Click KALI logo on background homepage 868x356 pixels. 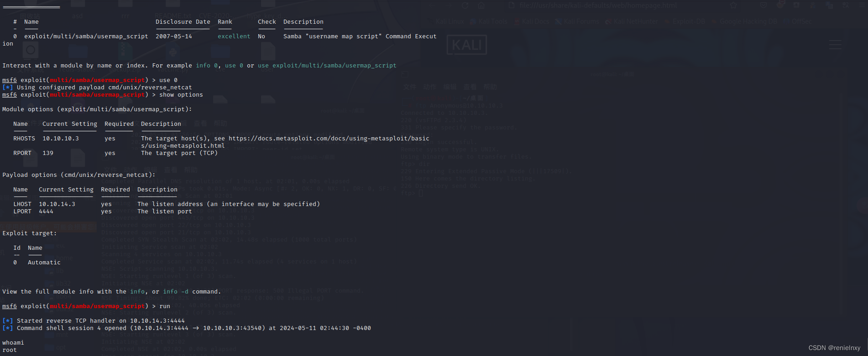[466, 45]
